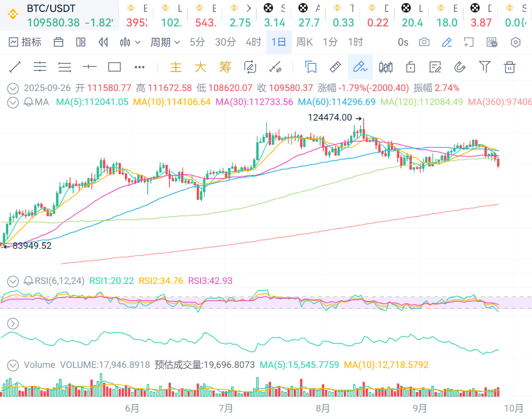The width and height of the screenshot is (532, 419).
Task: Switch to 1时 timeframe
Action: (x=355, y=42)
